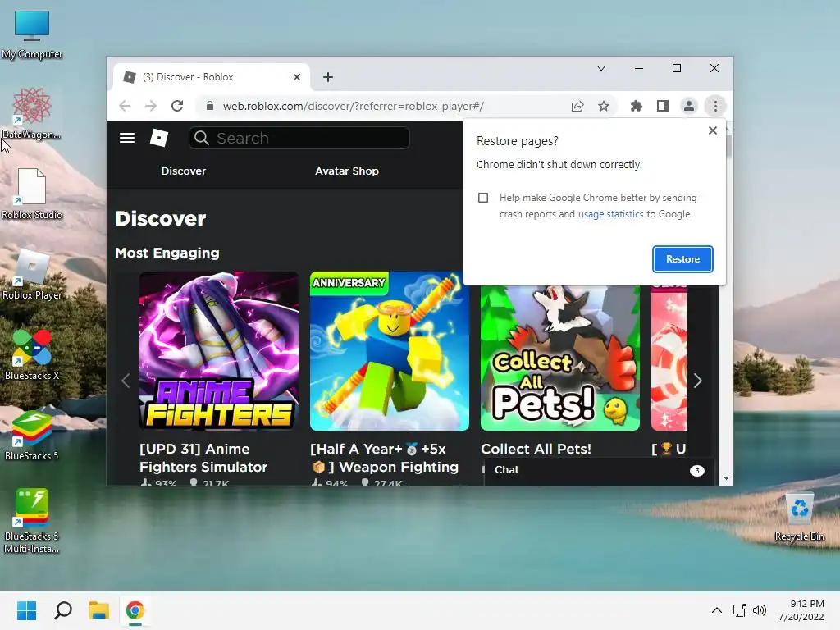
Task: Open clock and date in taskbar
Action: coord(801,610)
